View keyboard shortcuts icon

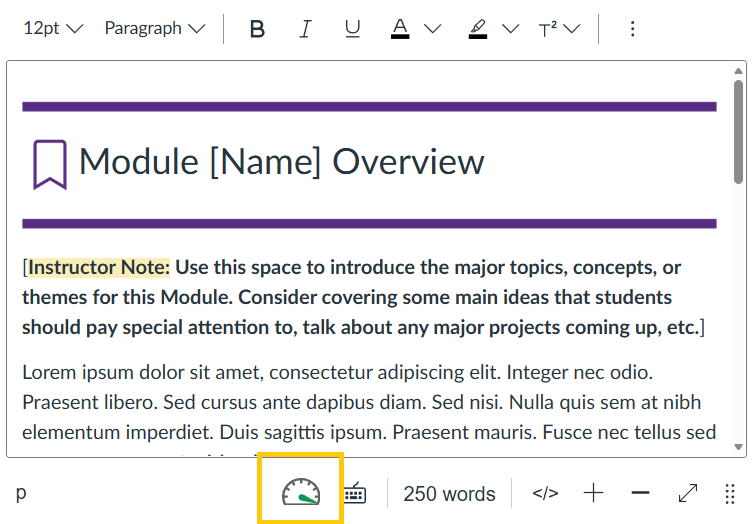[355, 493]
